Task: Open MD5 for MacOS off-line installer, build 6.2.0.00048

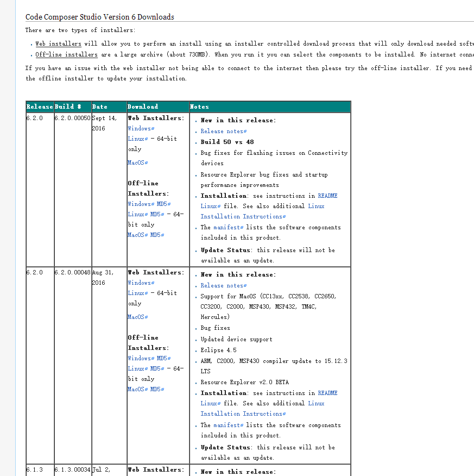Action: 157,389
